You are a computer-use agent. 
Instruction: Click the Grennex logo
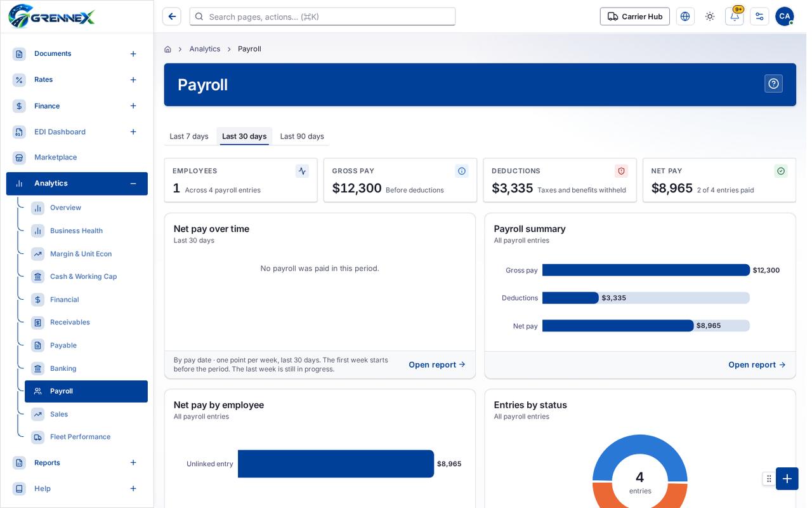coord(52,17)
